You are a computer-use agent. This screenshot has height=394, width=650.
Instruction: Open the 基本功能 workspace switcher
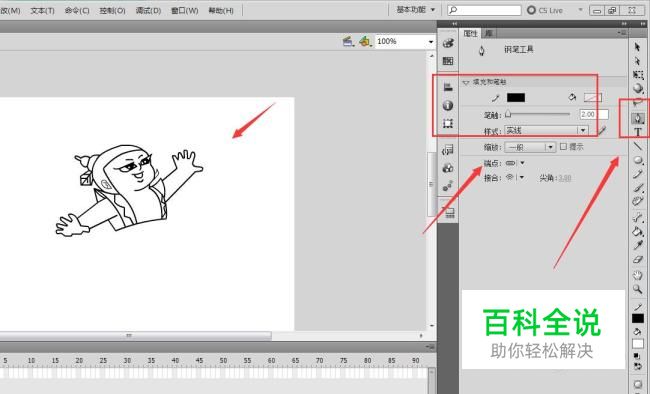point(416,10)
